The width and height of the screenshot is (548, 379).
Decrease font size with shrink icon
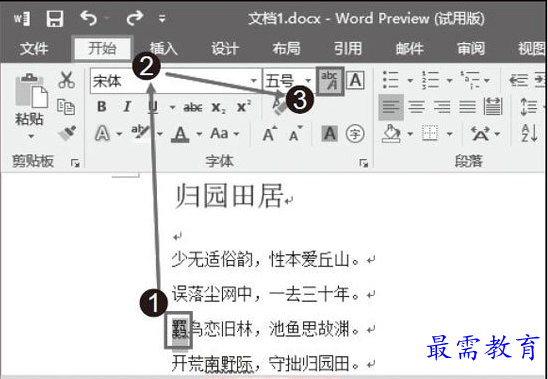tap(296, 134)
